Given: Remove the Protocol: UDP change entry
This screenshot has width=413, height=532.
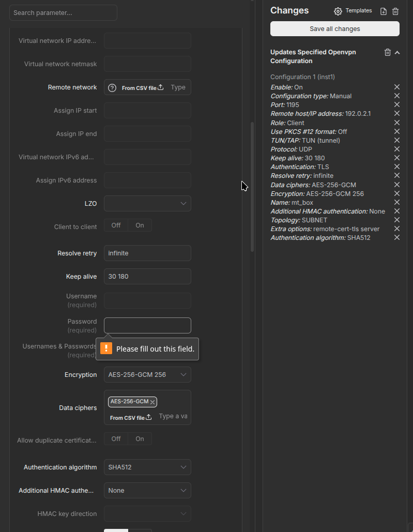Looking at the screenshot, I should (397, 149).
